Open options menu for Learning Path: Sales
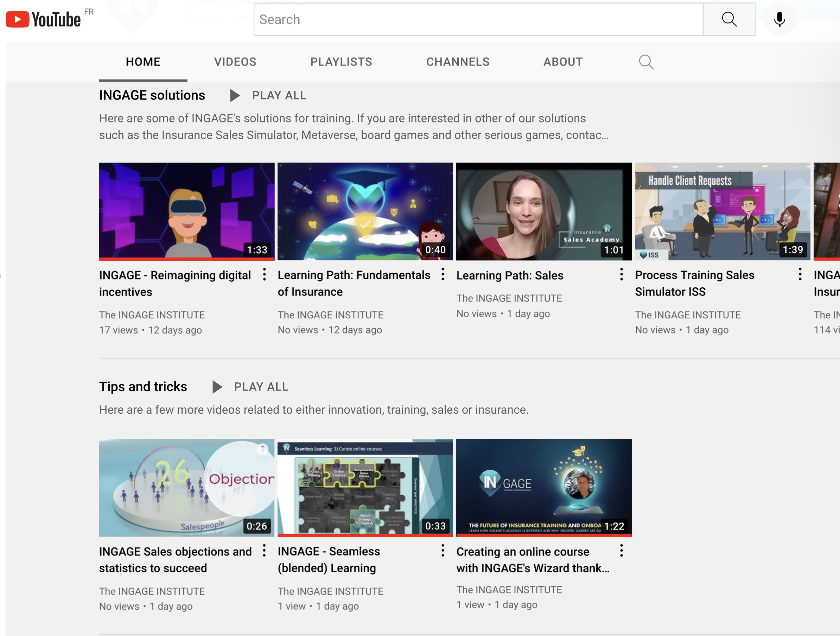The height and width of the screenshot is (636, 840). [x=621, y=274]
